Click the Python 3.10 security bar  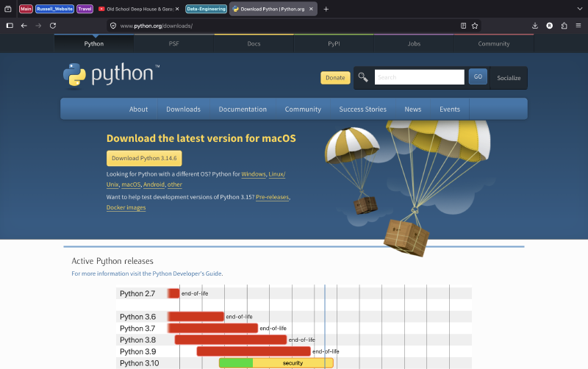click(276, 363)
